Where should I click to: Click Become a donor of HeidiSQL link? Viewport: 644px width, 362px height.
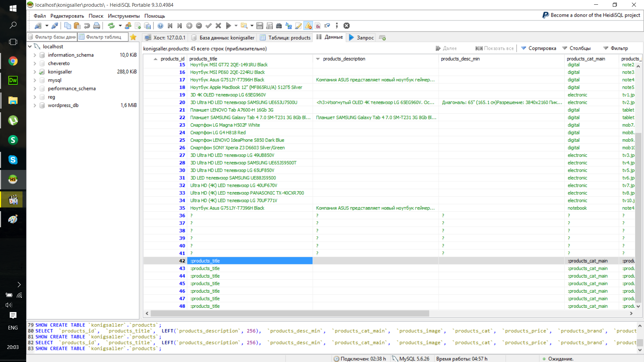click(x=591, y=15)
